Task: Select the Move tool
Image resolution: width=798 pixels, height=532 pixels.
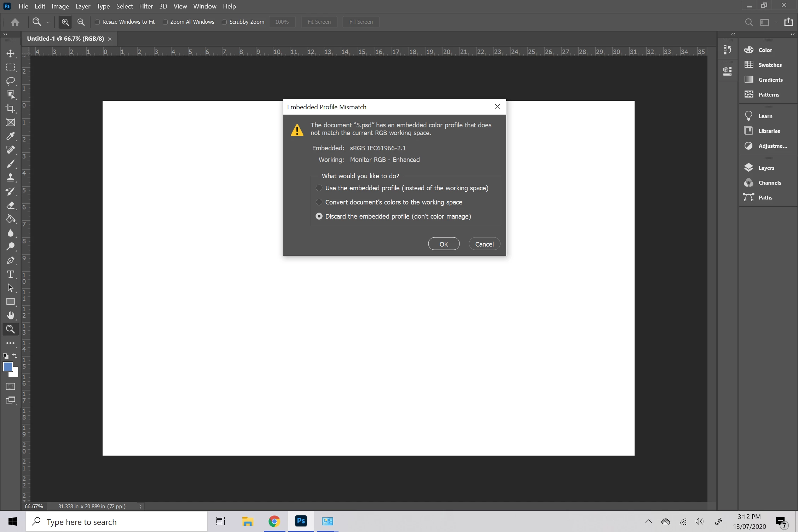Action: 10,53
